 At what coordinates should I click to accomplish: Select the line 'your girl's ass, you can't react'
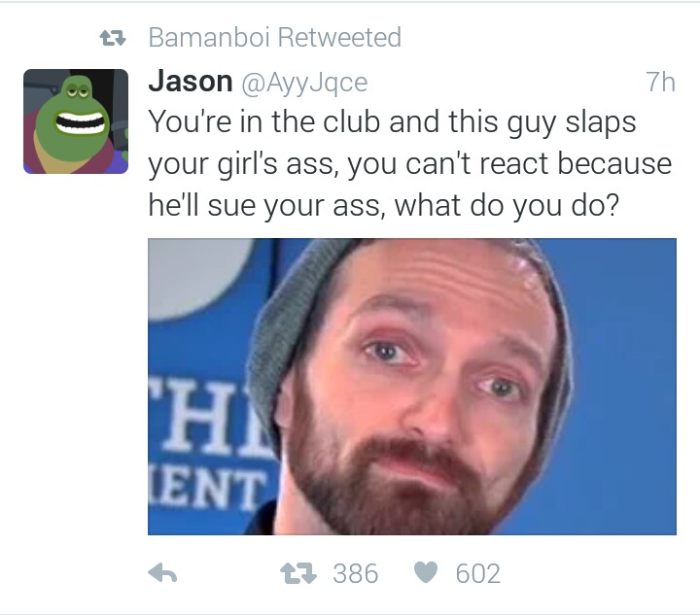click(x=349, y=163)
